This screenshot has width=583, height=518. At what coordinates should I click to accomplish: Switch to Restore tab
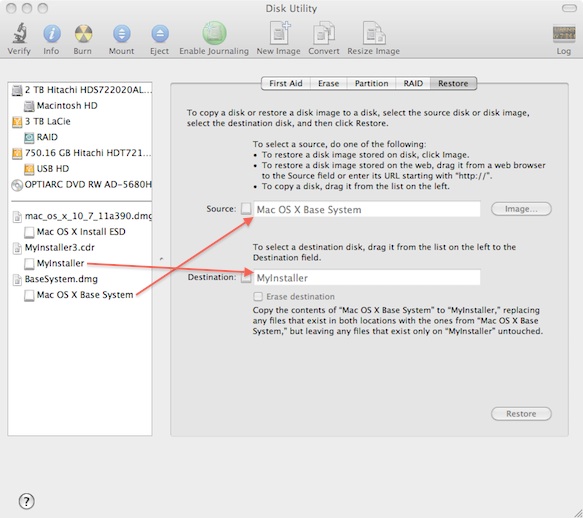(453, 83)
